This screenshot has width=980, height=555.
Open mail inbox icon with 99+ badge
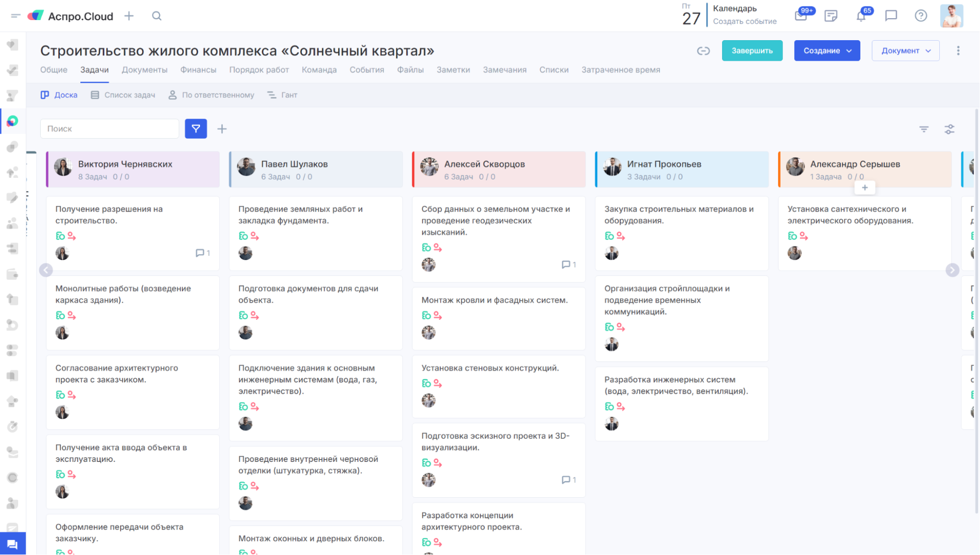pyautogui.click(x=801, y=16)
